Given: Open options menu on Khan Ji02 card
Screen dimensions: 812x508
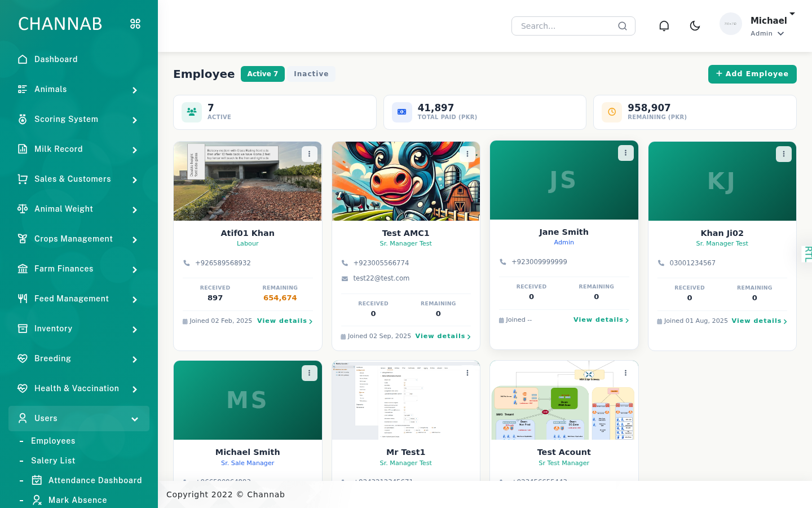Looking at the screenshot, I should pyautogui.click(x=784, y=154).
